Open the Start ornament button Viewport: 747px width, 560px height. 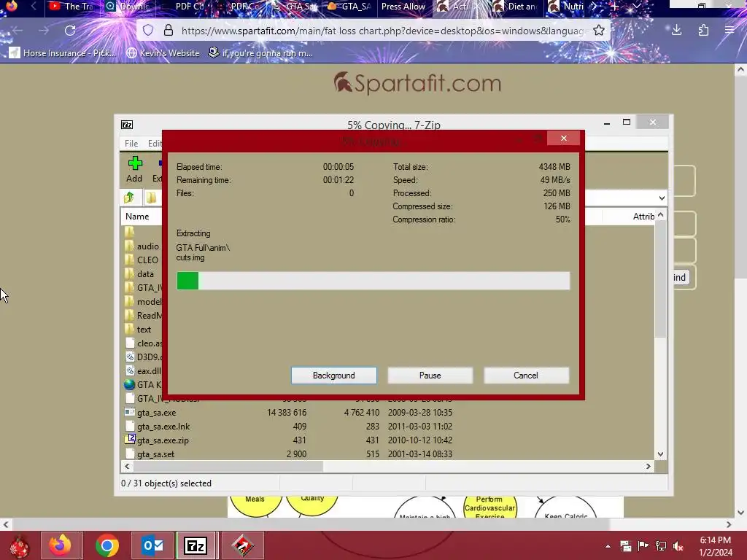click(19, 546)
